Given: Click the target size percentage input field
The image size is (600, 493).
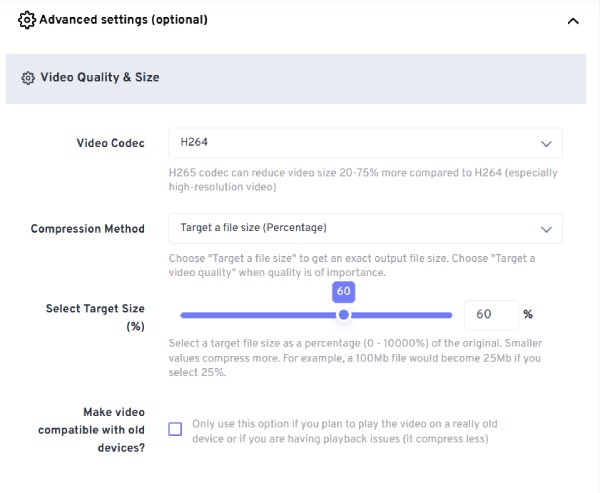Looking at the screenshot, I should [491, 315].
